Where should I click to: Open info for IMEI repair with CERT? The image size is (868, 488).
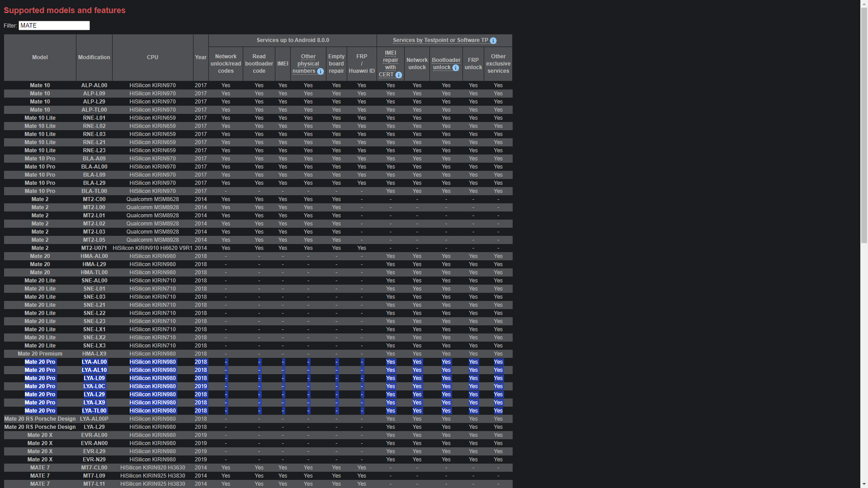pyautogui.click(x=398, y=75)
